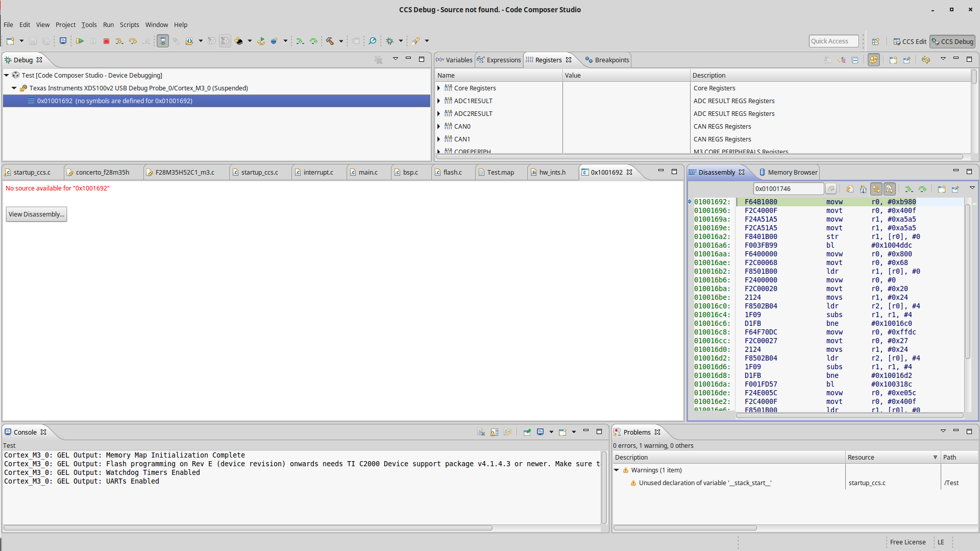This screenshot has height=551, width=980.
Task: Click the Step Into icon in main toolbar
Action: [x=119, y=41]
